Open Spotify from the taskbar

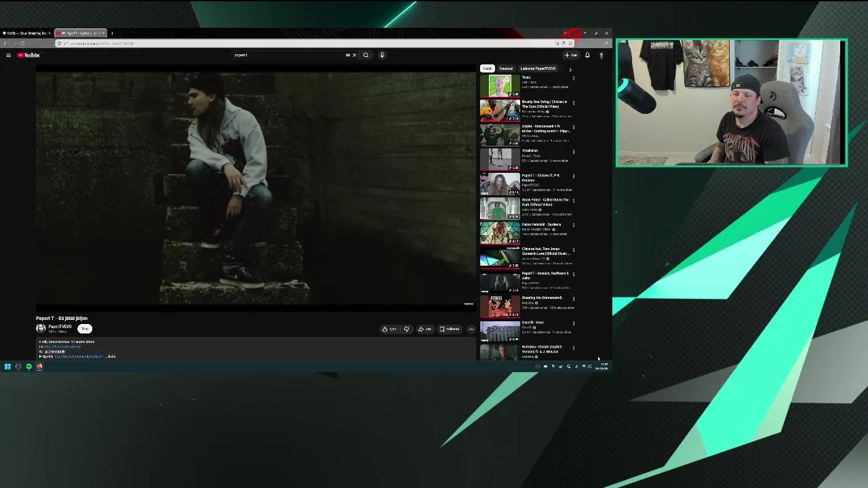28,367
